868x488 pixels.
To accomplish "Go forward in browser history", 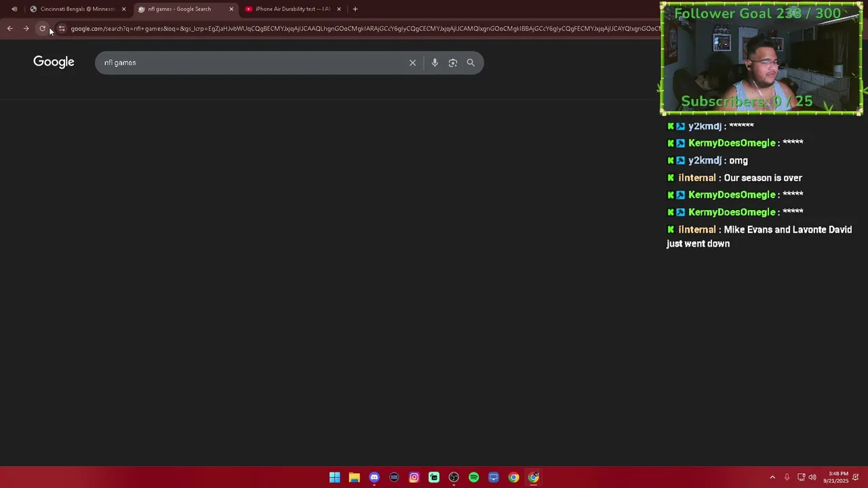I will tap(26, 28).
